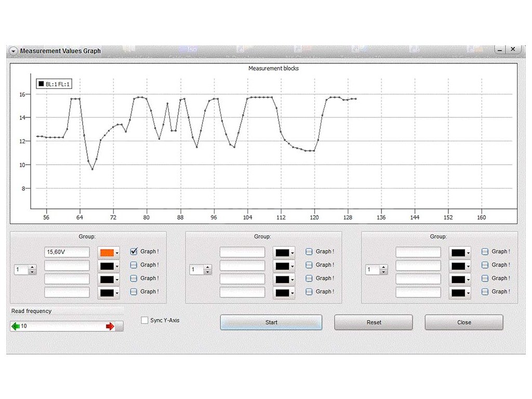Click the middle group number spinner
The image size is (532, 399).
(x=200, y=270)
